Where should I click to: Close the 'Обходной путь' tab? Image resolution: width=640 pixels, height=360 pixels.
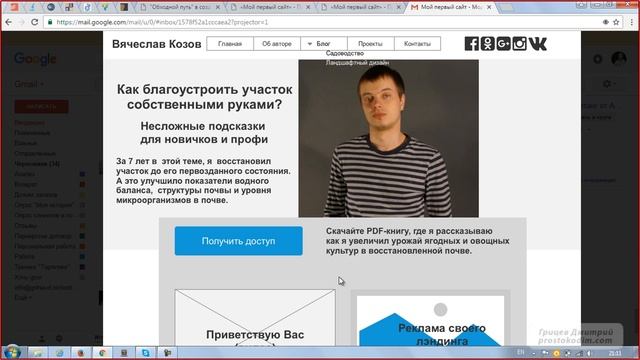(218, 7)
